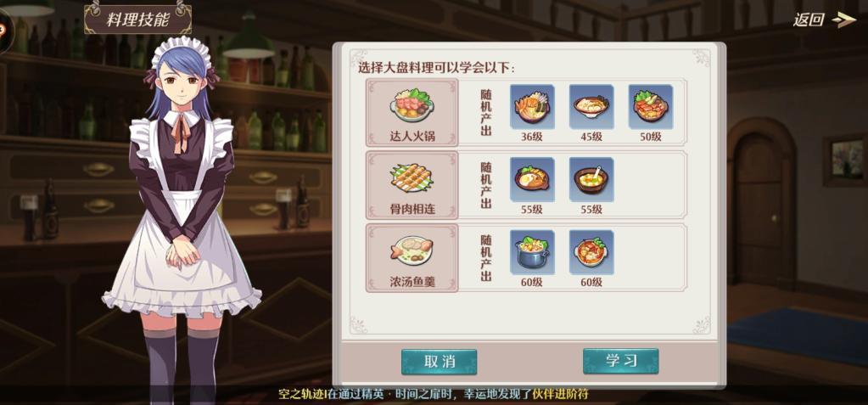868x405 pixels.
Task: Click the scrolling announcement 伙伴进阶符 text
Action: tap(560, 395)
